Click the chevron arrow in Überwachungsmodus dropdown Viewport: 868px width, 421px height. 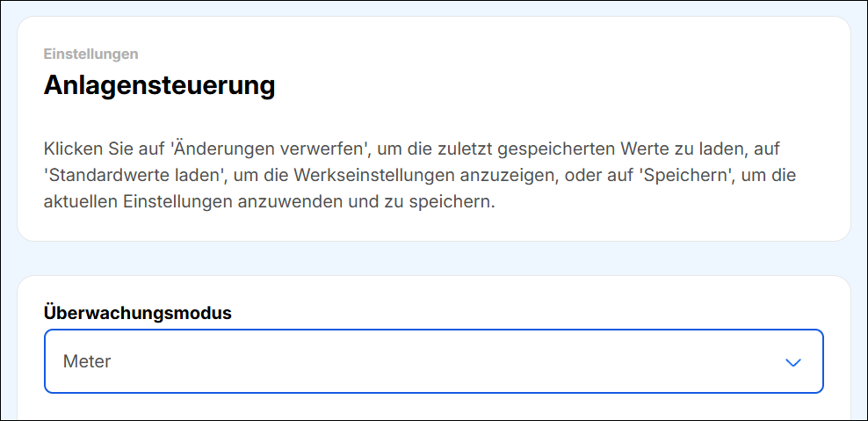pyautogui.click(x=793, y=362)
